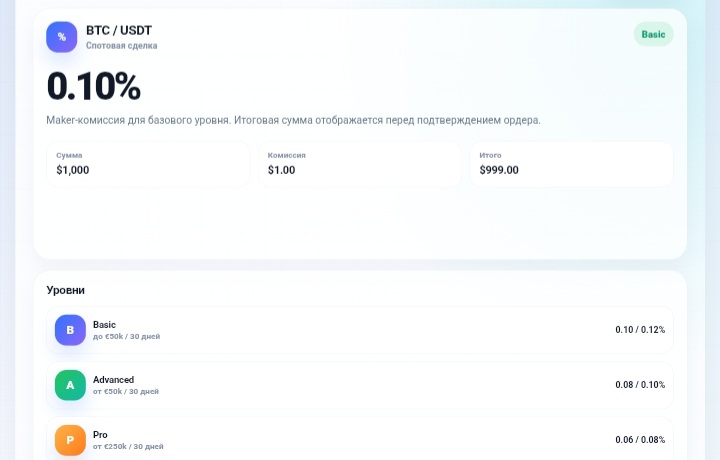Click the 0.10 / 0.12% Basic rate

tap(640, 330)
